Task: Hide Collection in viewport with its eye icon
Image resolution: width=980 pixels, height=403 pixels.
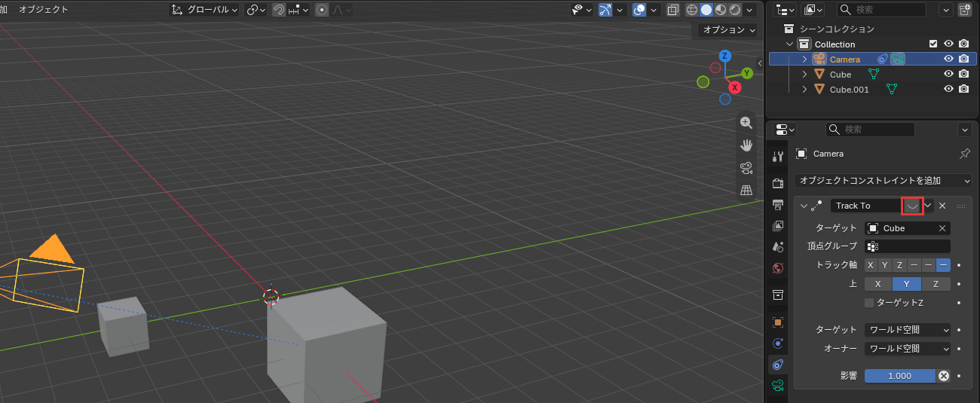Action: pos(949,44)
